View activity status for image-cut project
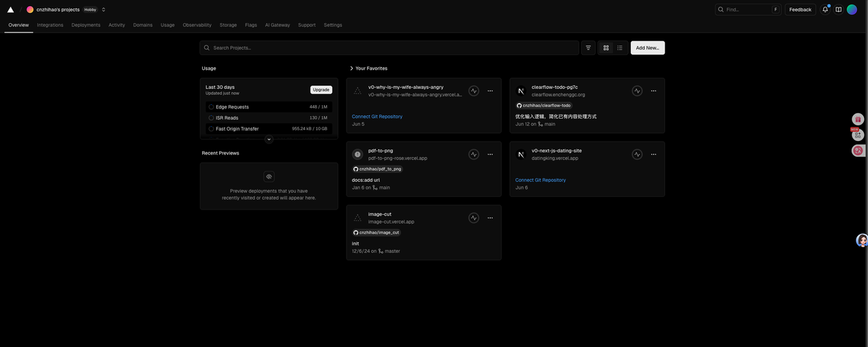The image size is (868, 347). click(474, 218)
